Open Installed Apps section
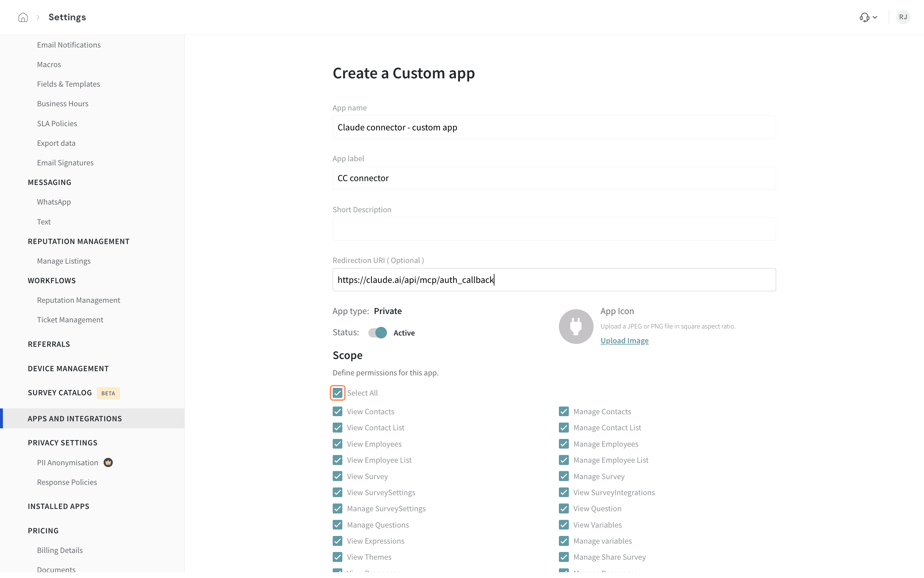Screen dimensions: 924x578 click(x=58, y=506)
